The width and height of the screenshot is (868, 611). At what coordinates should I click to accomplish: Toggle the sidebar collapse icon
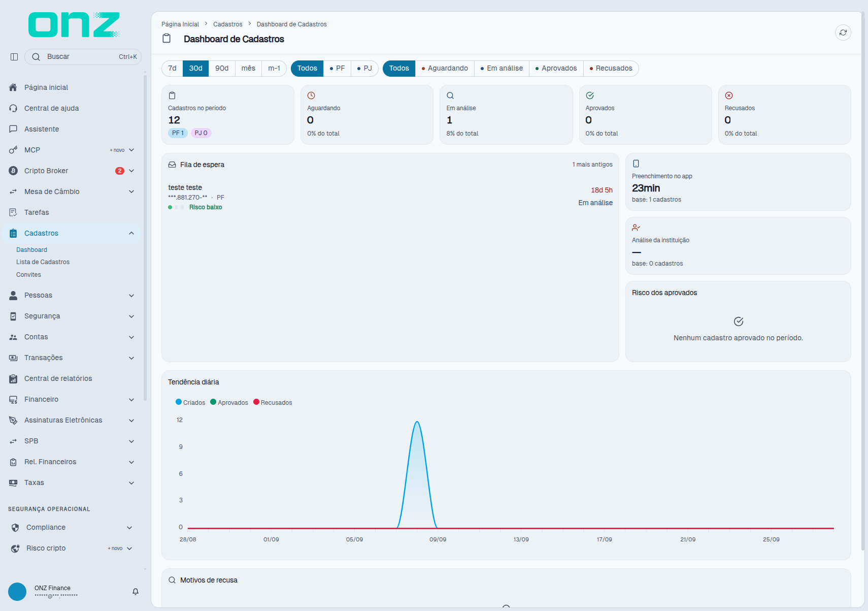coord(14,57)
